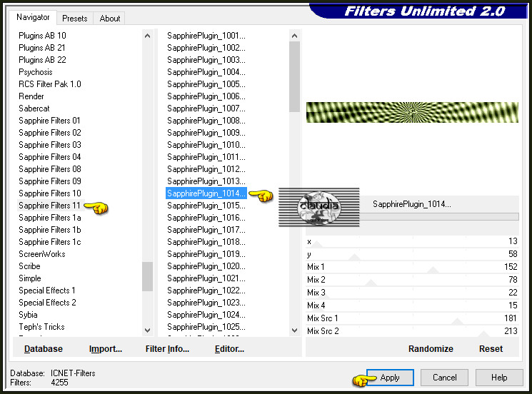Adjust the Mix 4 slider
The image size is (532, 394).
point(412,305)
